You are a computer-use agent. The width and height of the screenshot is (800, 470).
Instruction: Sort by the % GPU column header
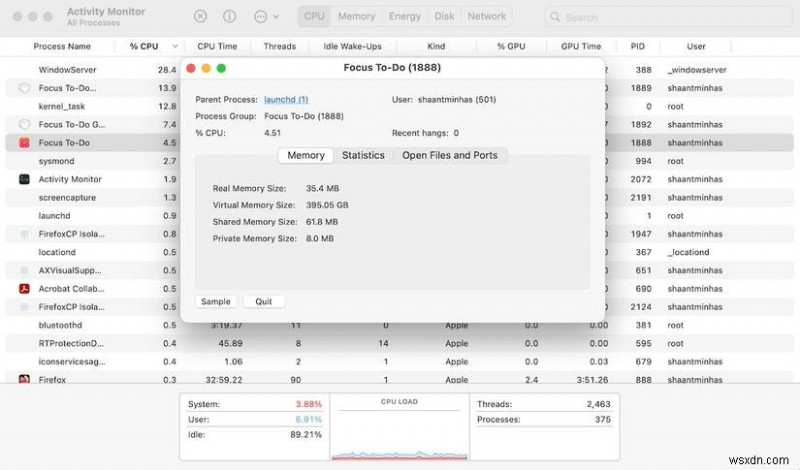tap(511, 46)
